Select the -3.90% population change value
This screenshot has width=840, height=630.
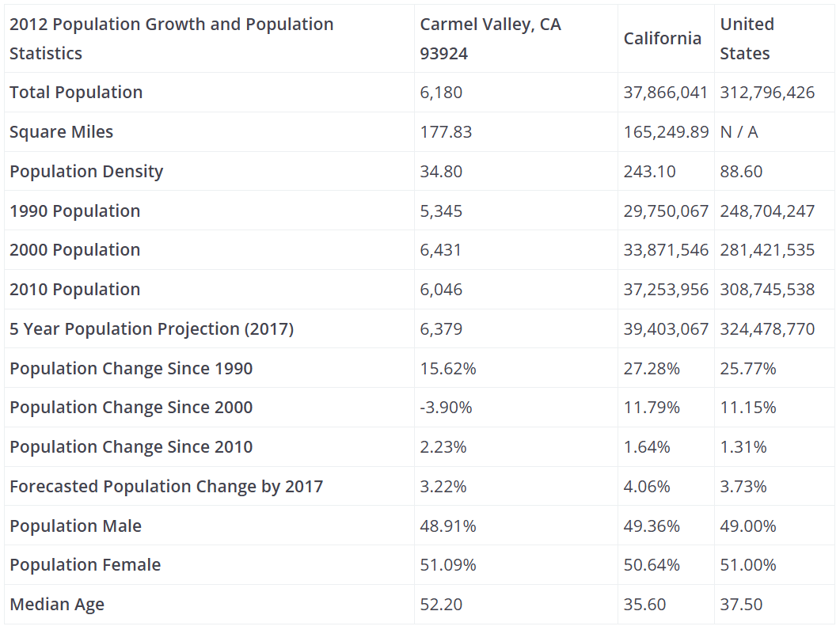[x=446, y=408]
